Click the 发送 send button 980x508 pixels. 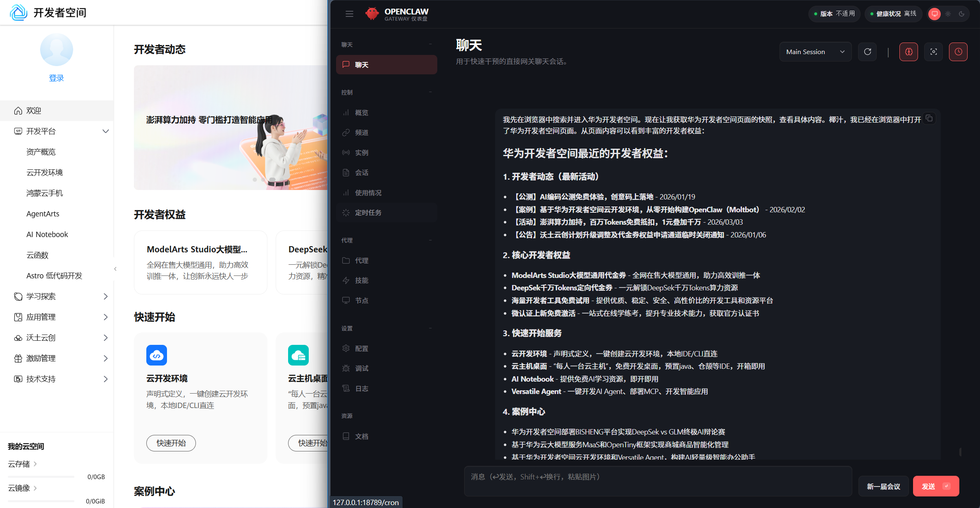tap(935, 486)
